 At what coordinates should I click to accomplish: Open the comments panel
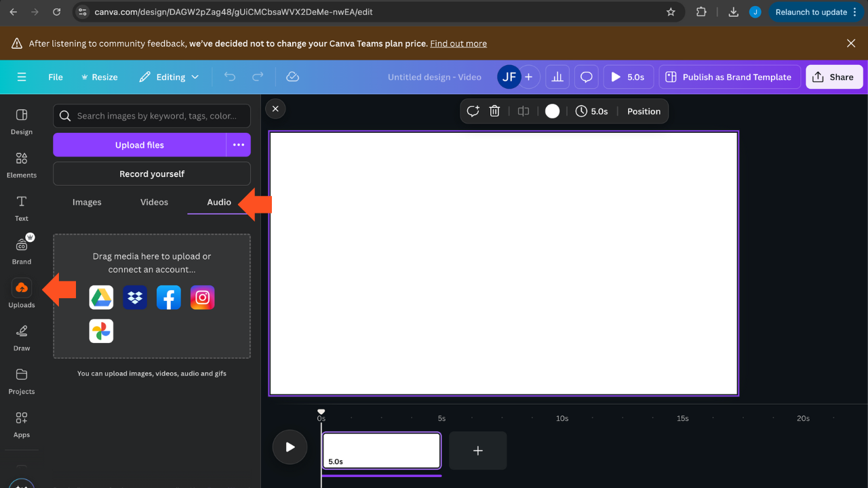tap(586, 77)
